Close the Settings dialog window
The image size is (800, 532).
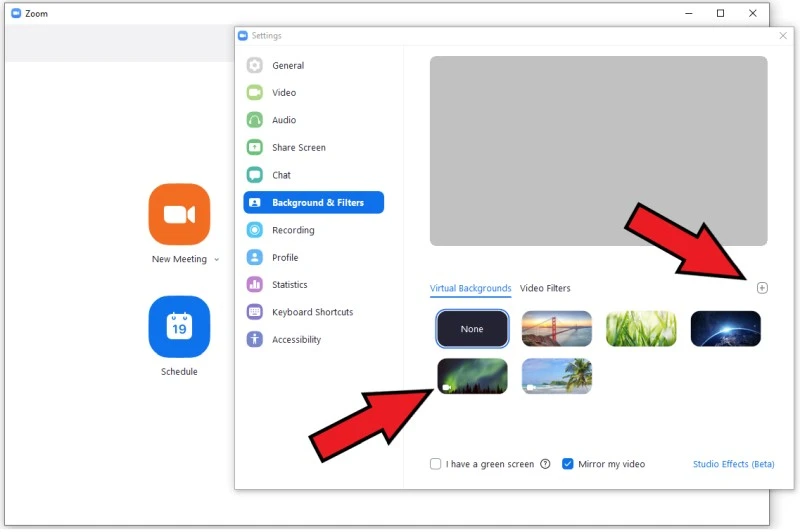coord(782,36)
